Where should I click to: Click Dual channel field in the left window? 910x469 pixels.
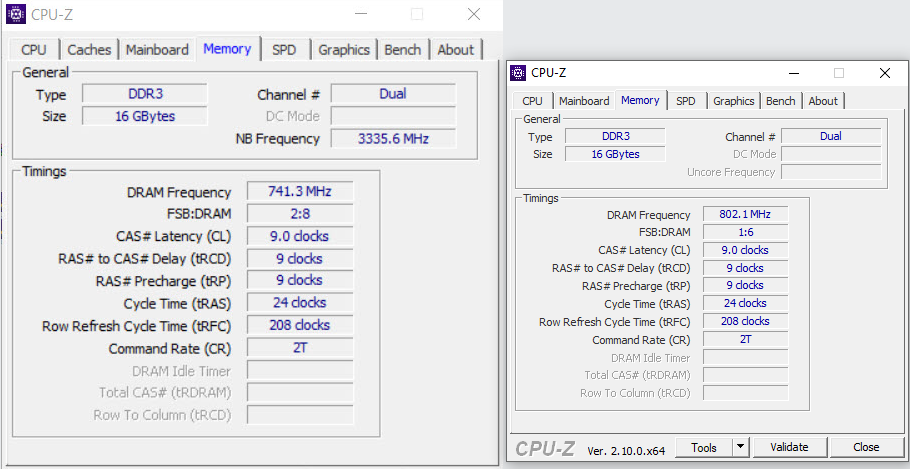tap(393, 94)
